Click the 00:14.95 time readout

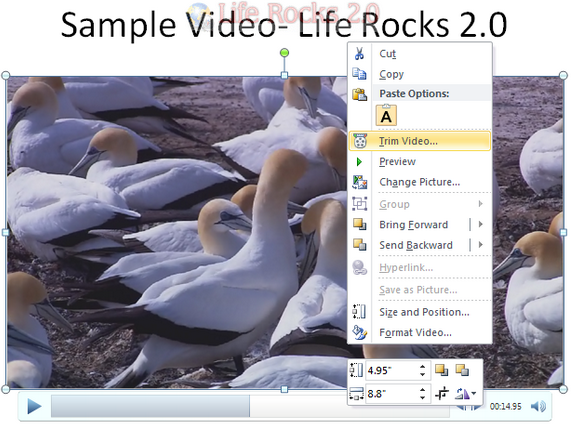[x=505, y=406]
